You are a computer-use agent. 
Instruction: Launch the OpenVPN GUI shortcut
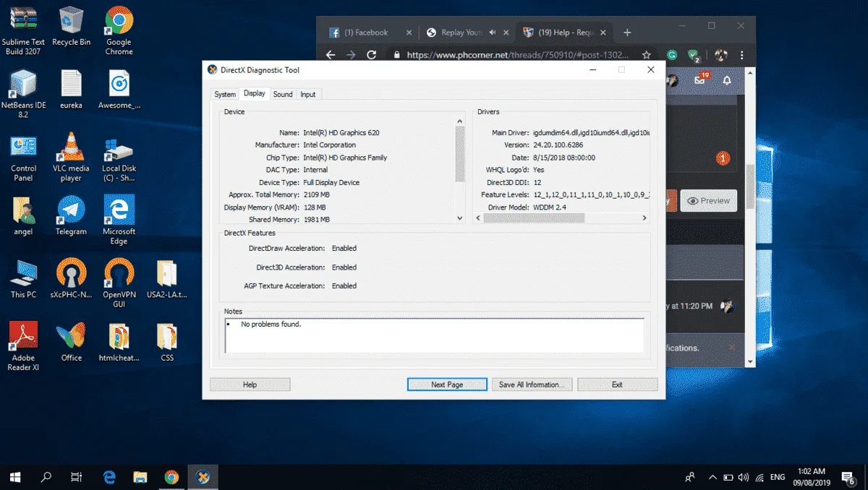[119, 283]
